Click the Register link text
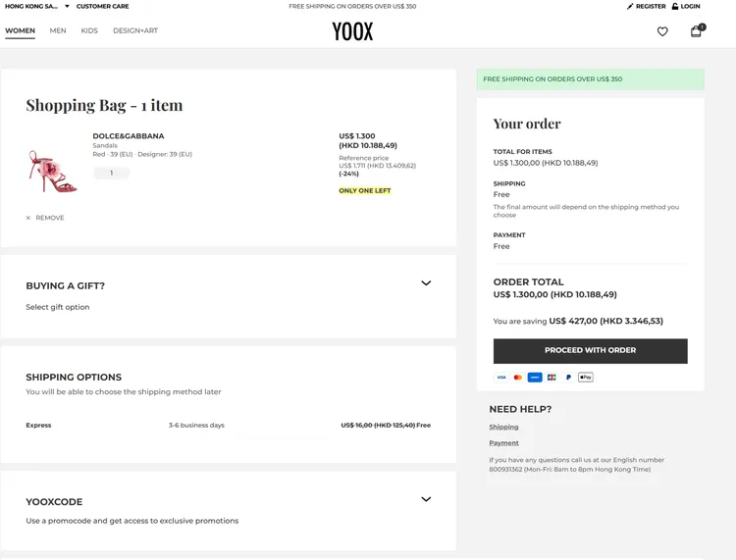This screenshot has width=736, height=560. pyautogui.click(x=651, y=6)
